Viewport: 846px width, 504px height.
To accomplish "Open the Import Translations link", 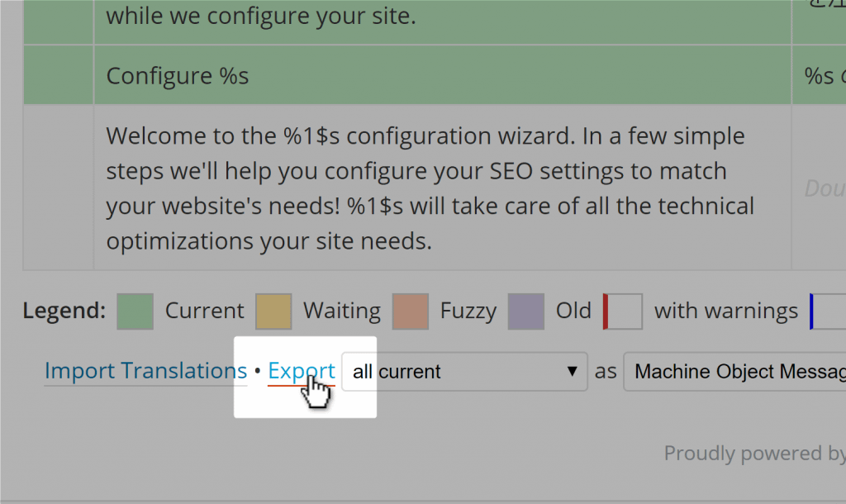I will 145,371.
